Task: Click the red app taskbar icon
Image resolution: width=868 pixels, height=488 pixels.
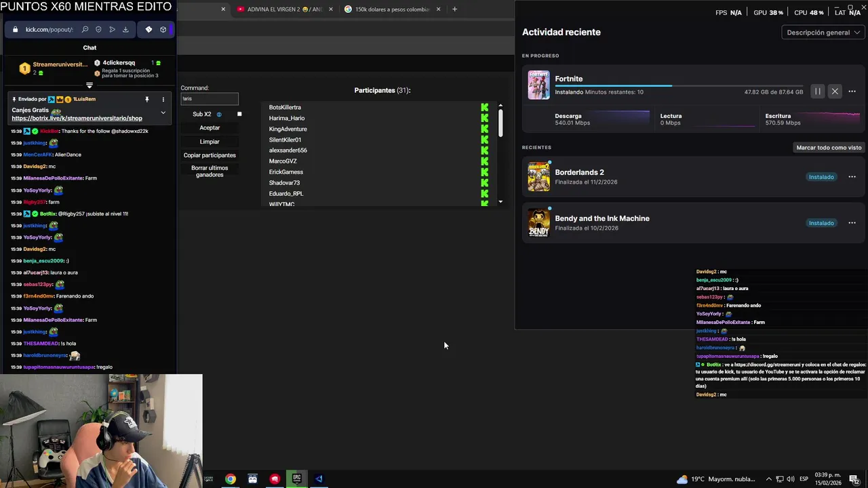Action: point(275,479)
